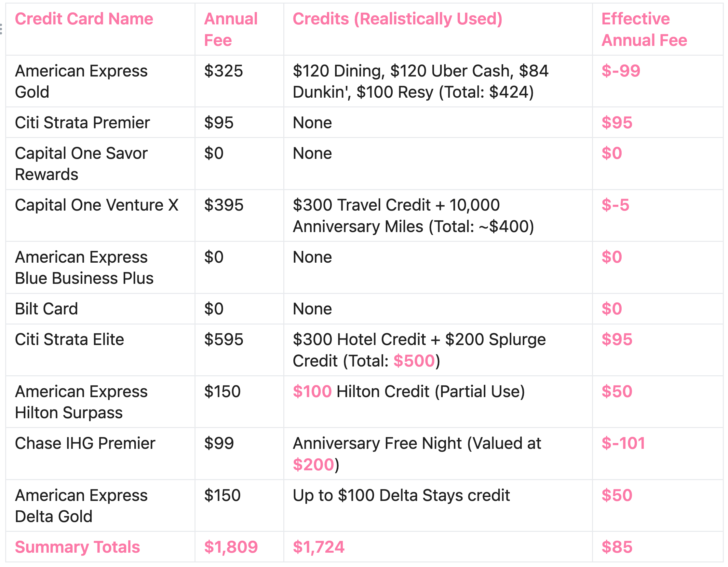The image size is (728, 567).
Task: Click the Citi Strata Premier name cell
Action: tap(82, 123)
